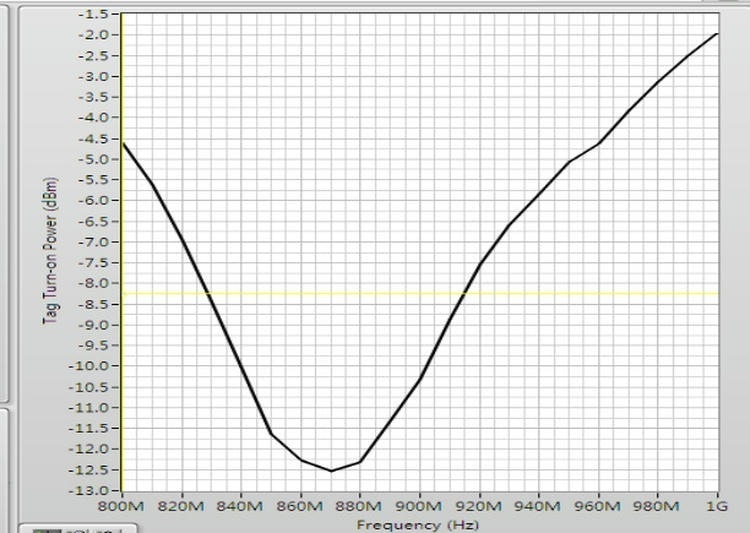
Task: Click the 960M frequency axis label
Action: [598, 506]
